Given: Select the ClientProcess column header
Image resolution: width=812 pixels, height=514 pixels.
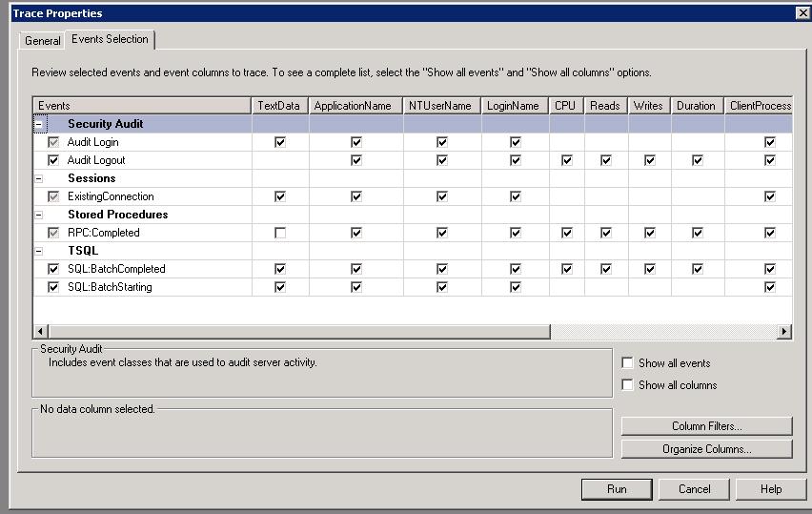Looking at the screenshot, I should [x=759, y=106].
